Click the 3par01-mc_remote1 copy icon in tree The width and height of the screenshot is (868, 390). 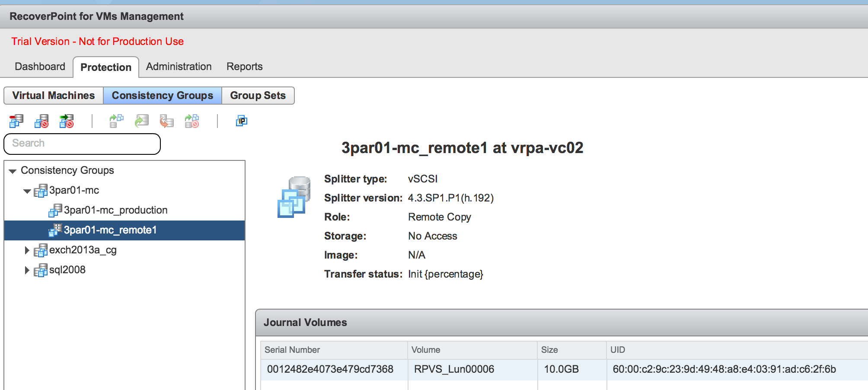click(55, 230)
